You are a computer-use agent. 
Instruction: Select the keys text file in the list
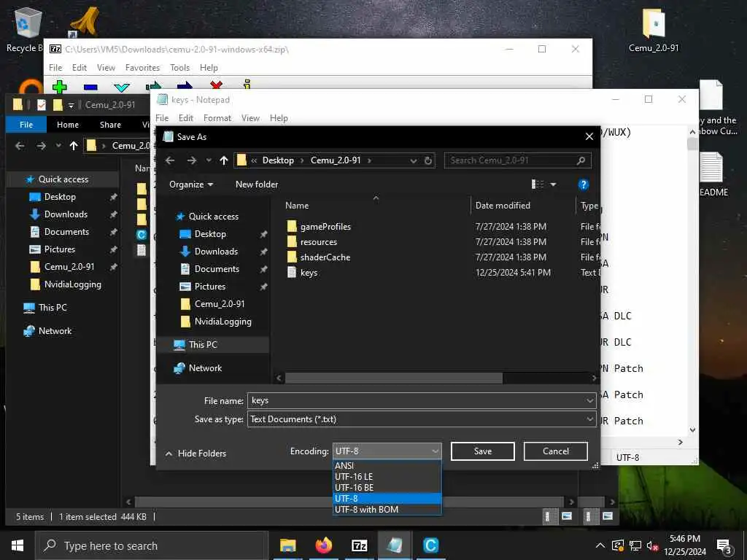tap(309, 273)
